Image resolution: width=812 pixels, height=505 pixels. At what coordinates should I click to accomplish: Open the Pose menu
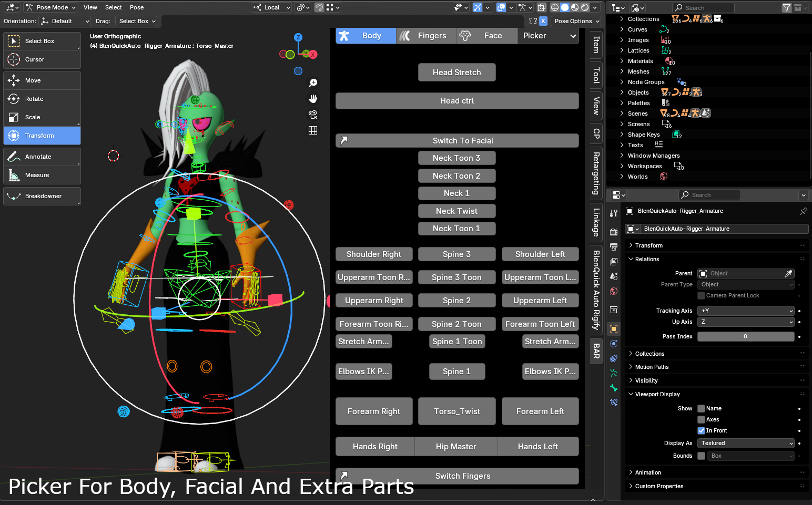(136, 7)
